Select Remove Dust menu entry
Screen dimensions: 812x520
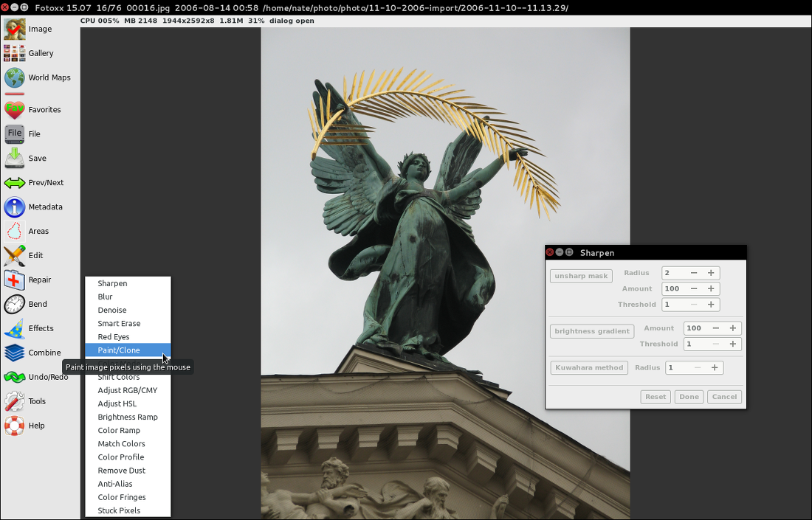click(x=122, y=471)
